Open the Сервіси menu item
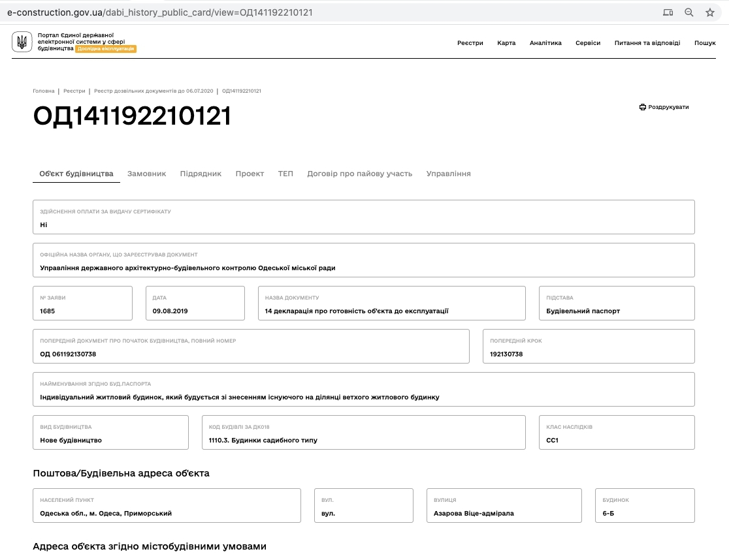 [588, 42]
